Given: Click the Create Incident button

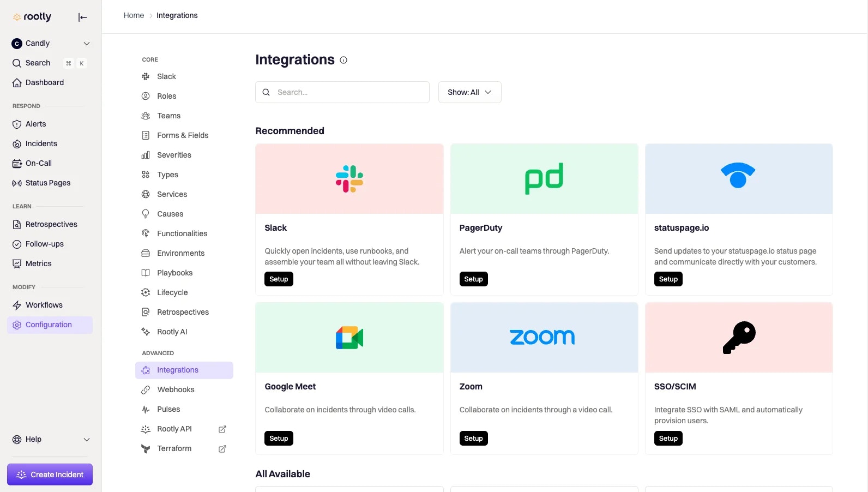Looking at the screenshot, I should pyautogui.click(x=50, y=475).
